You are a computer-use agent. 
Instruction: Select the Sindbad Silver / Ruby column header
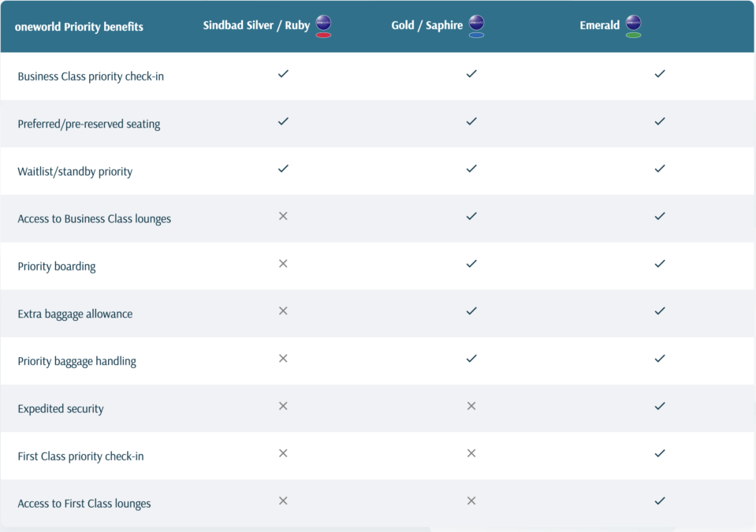tap(256, 25)
